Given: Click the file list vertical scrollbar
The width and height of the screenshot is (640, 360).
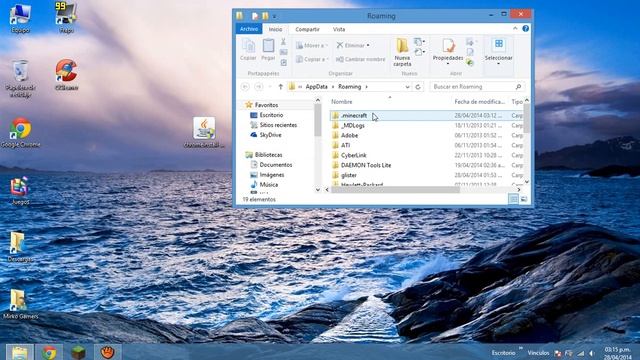Looking at the screenshot, I should pyautogui.click(x=527, y=118).
